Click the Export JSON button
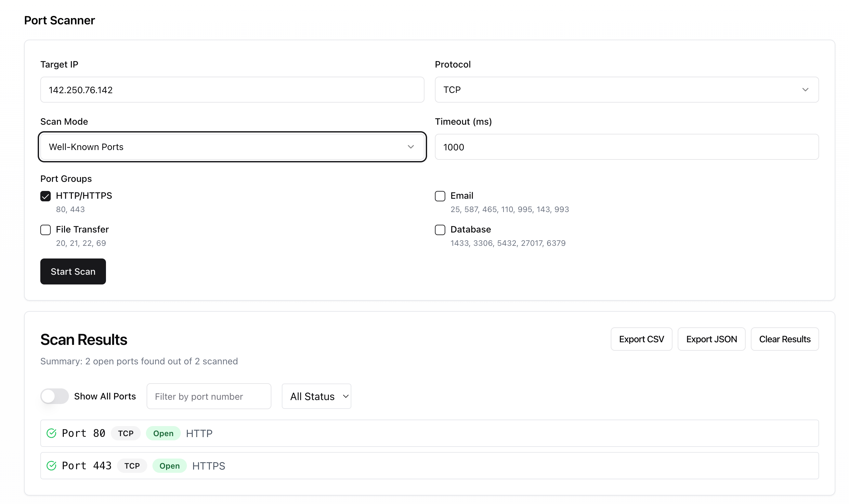849x504 pixels. click(711, 339)
